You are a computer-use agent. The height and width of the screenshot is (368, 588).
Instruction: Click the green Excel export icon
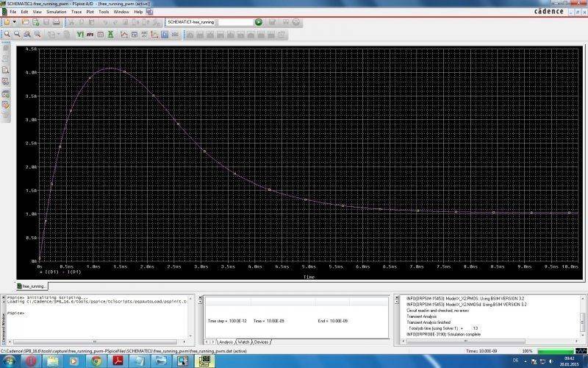110,34
